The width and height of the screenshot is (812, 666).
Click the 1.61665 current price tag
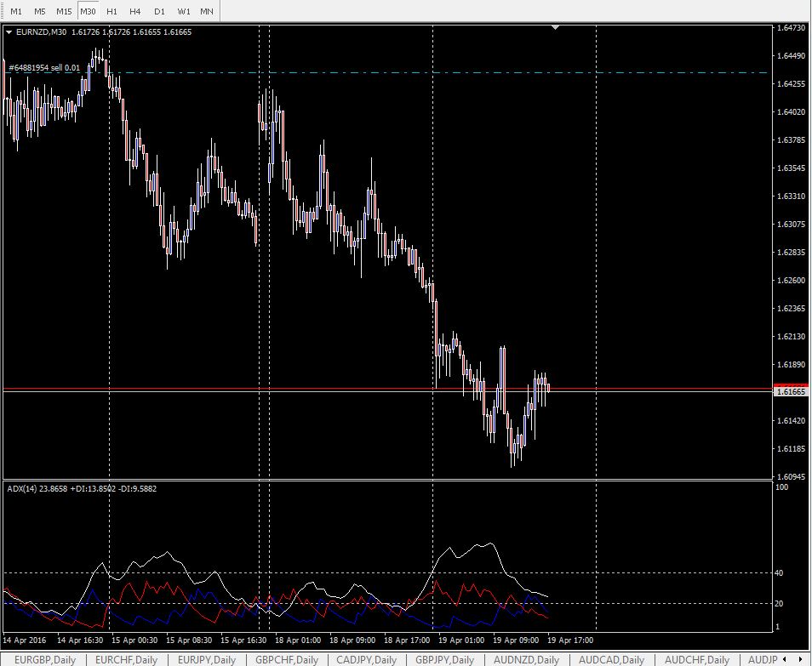[x=790, y=392]
